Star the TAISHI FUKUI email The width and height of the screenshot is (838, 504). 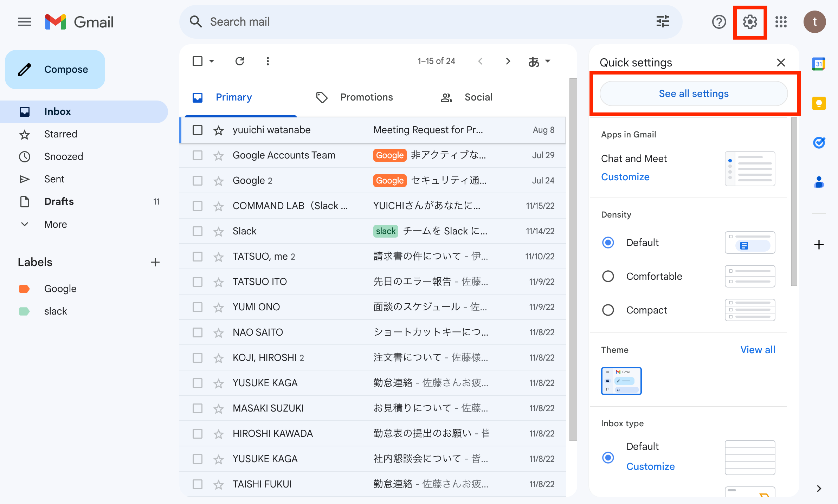[219, 484]
